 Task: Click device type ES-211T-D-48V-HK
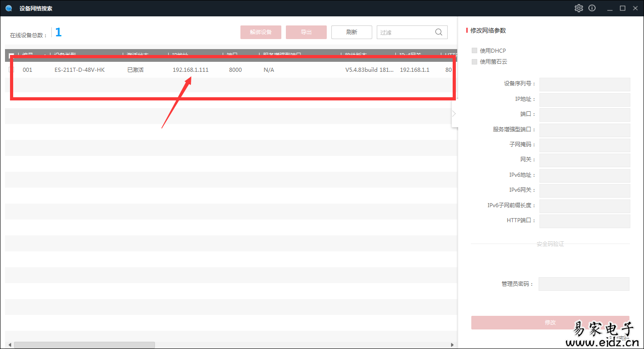tap(80, 70)
